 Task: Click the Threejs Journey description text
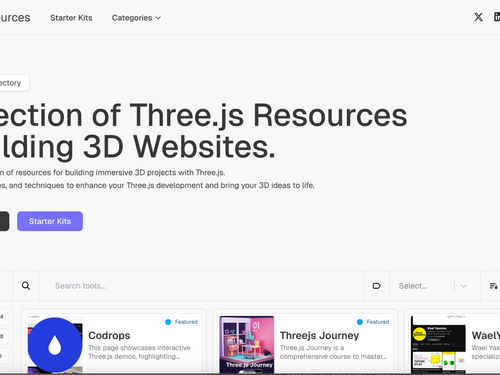333,352
